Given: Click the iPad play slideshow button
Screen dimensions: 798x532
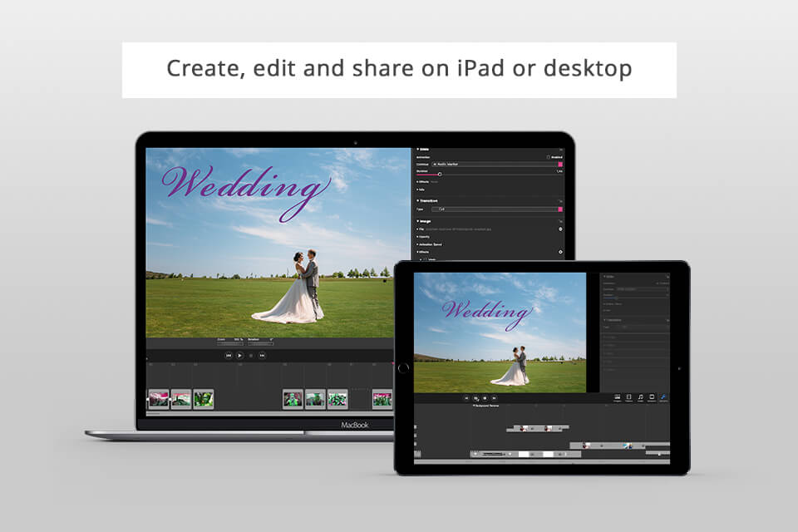Looking at the screenshot, I should (x=475, y=398).
